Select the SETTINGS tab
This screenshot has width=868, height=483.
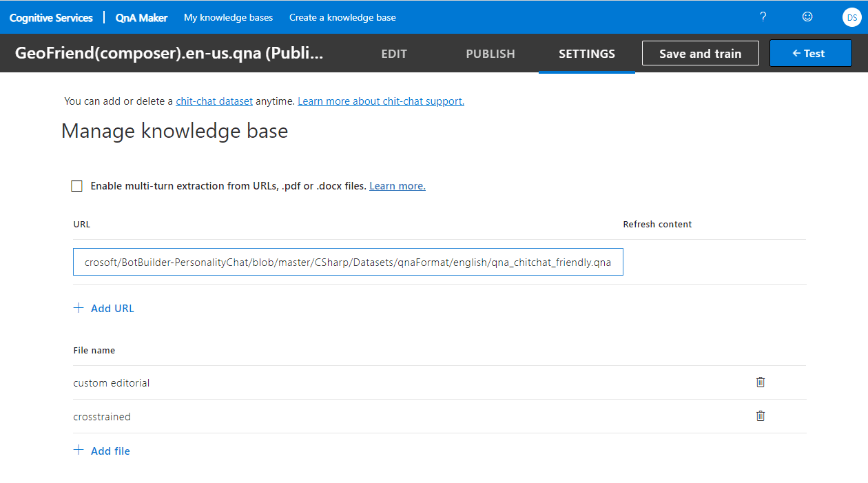pyautogui.click(x=586, y=54)
